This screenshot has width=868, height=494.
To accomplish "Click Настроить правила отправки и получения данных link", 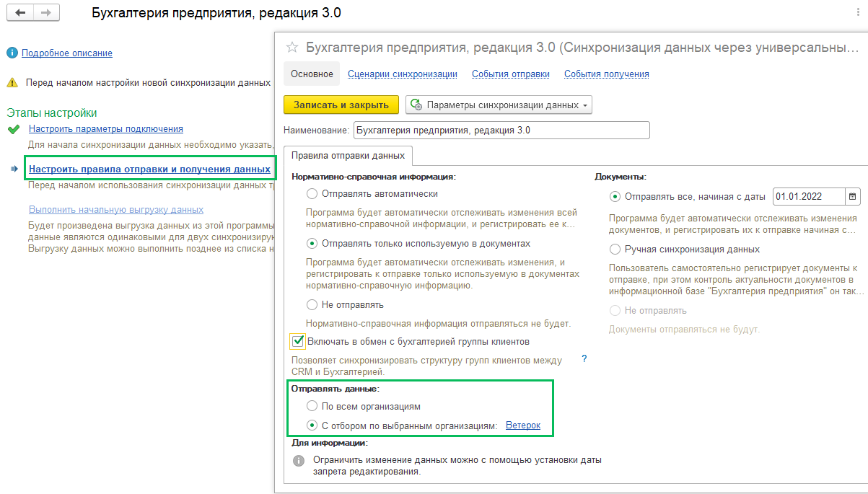I will click(x=149, y=169).
